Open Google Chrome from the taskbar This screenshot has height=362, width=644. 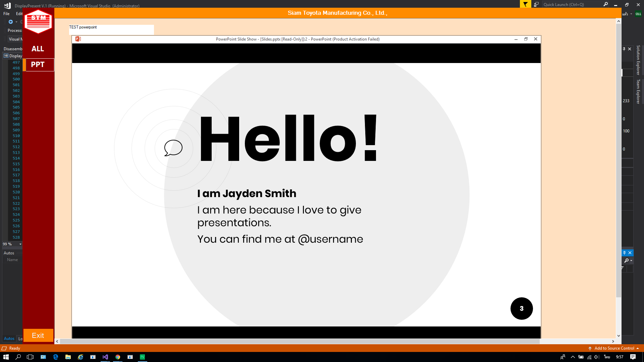[118, 357]
